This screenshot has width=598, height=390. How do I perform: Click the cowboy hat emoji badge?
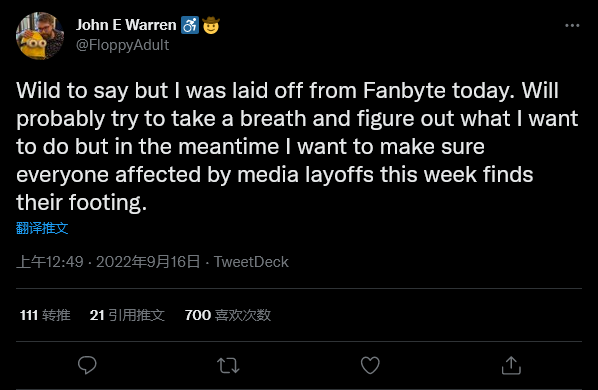click(211, 25)
